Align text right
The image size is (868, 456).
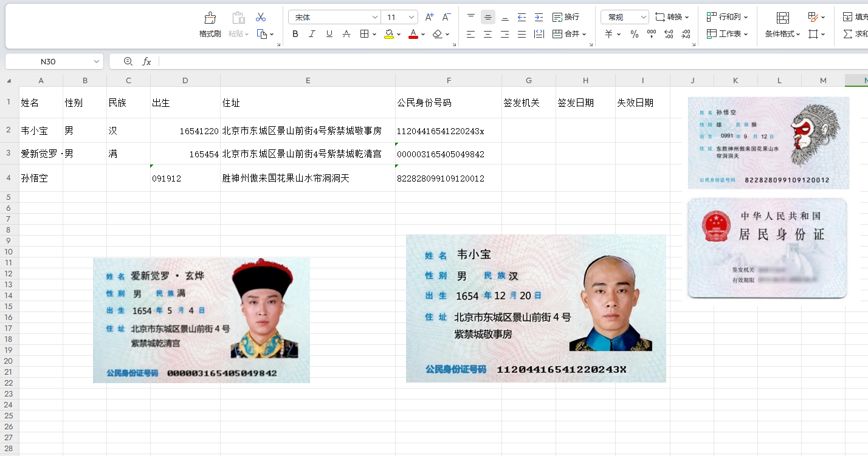(x=505, y=34)
